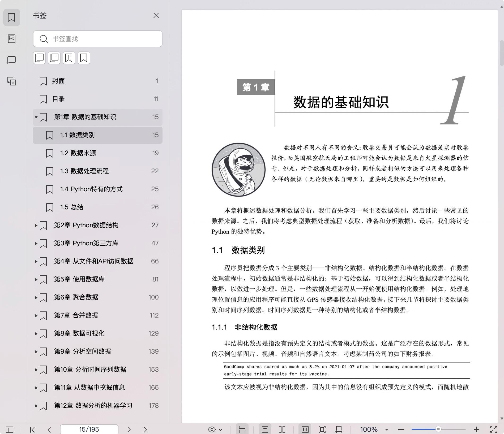Adjust the zoom slider handle

tap(438, 429)
